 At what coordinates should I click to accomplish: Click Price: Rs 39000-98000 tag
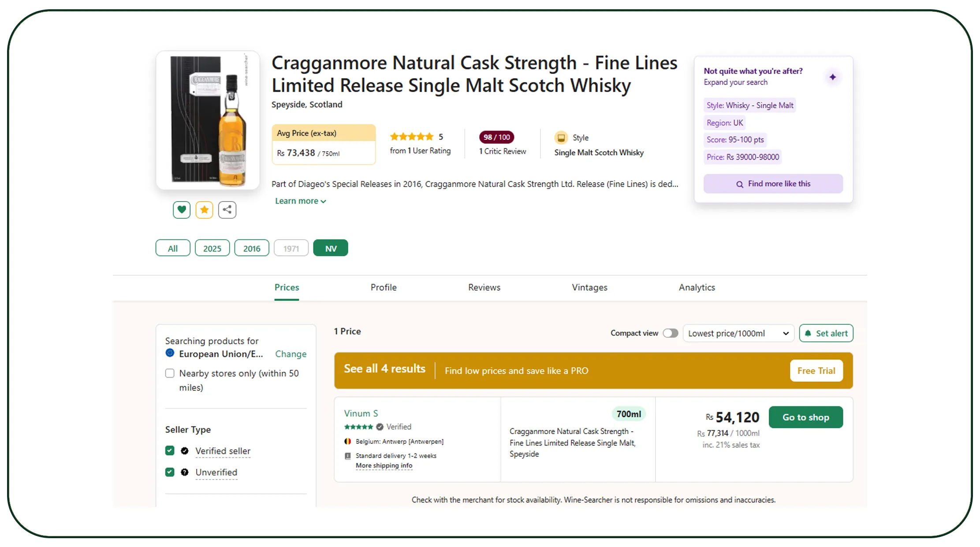tap(742, 157)
